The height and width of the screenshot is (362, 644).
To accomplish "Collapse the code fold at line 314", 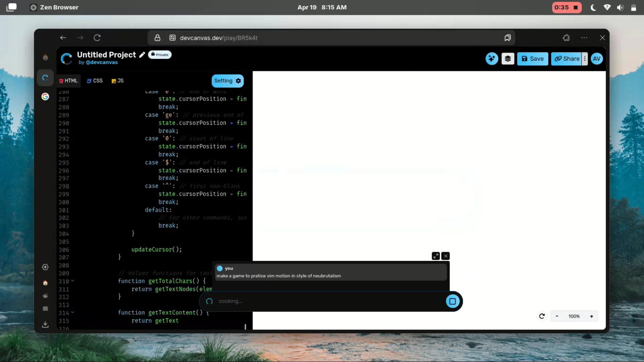I will coord(72,313).
